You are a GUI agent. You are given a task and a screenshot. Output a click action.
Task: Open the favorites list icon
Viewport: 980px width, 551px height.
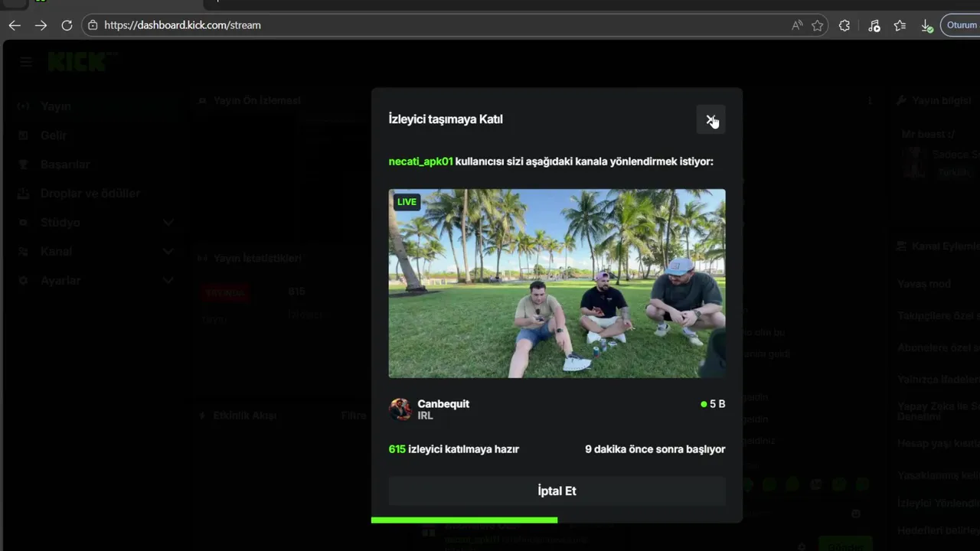point(900,25)
